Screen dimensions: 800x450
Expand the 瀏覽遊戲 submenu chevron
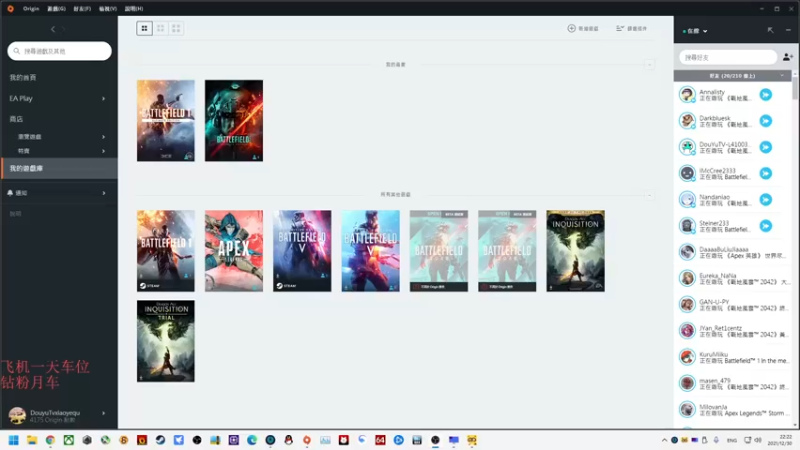pyautogui.click(x=104, y=137)
